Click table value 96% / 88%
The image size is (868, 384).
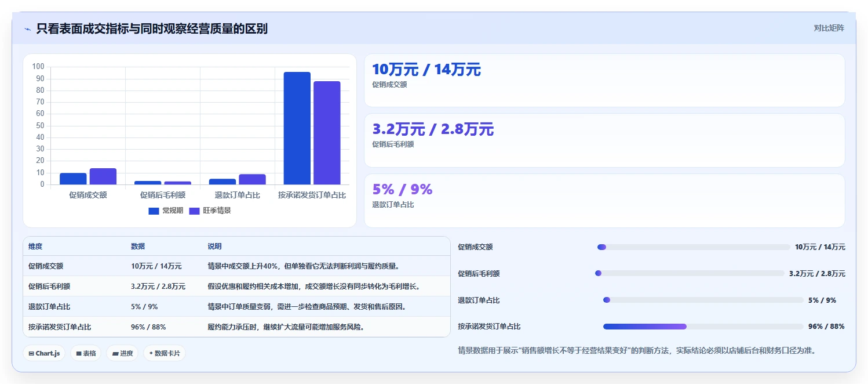pos(148,327)
